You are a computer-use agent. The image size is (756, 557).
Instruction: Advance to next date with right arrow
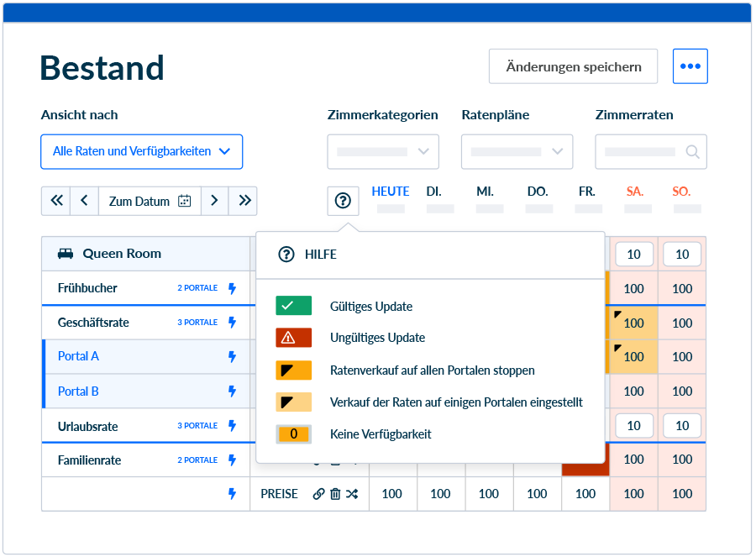click(x=214, y=201)
